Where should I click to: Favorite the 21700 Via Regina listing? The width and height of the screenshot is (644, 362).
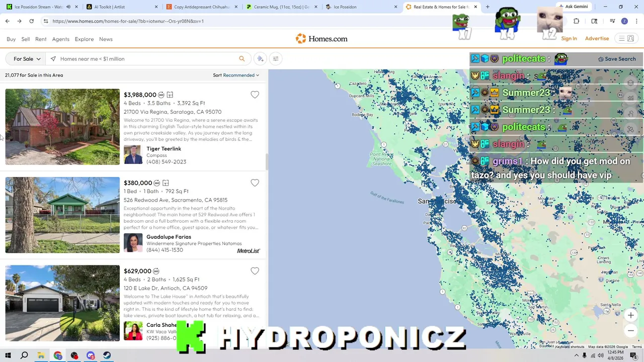(x=255, y=95)
